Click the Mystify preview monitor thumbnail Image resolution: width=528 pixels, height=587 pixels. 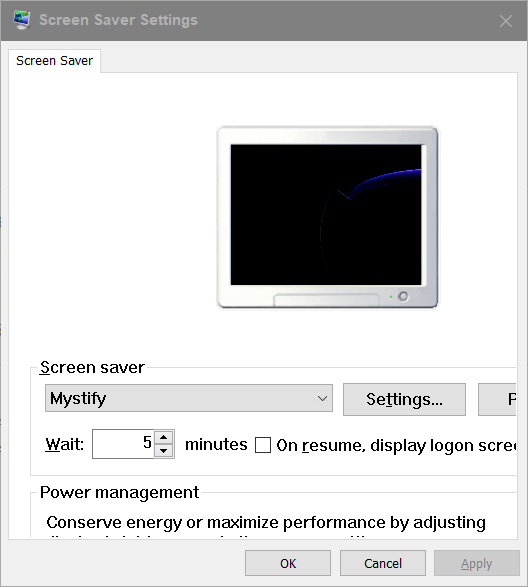coord(327,217)
